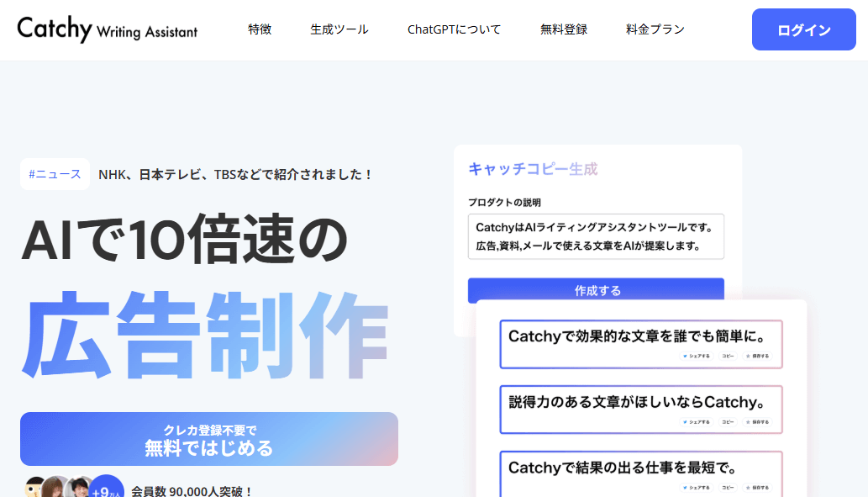Viewport: 868px width, 497px height.
Task: Click the NHK、日本テレビ news announcement text
Action: pyautogui.click(x=236, y=175)
